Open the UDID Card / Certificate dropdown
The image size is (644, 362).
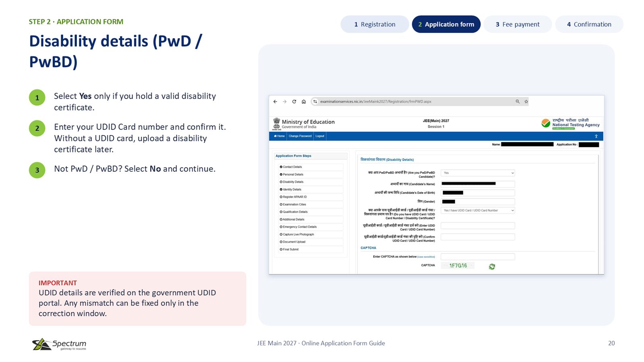(478, 210)
